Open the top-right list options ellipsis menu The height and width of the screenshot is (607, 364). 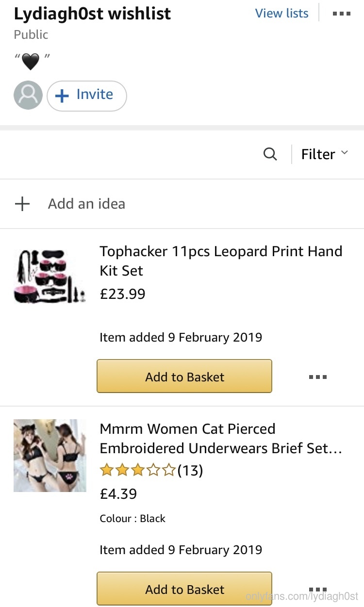pos(342,14)
